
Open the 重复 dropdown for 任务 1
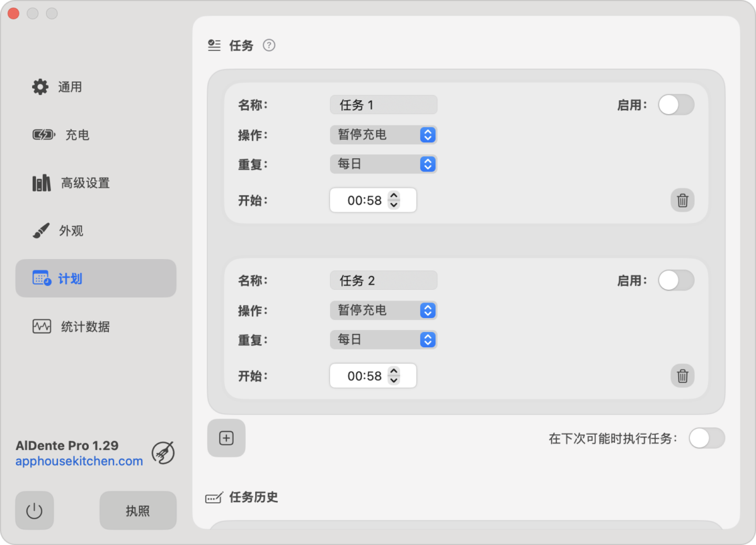coord(383,164)
